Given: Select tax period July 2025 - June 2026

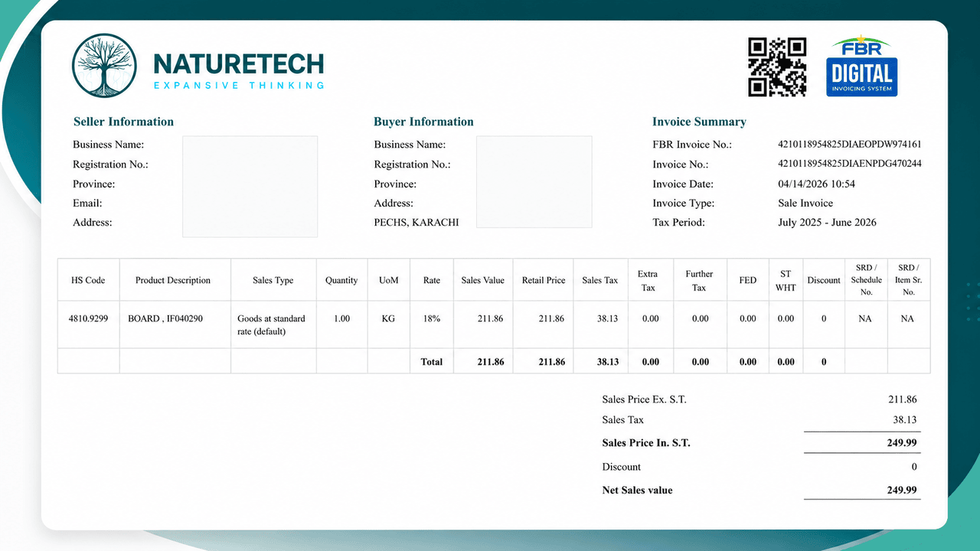Looking at the screenshot, I should point(827,223).
